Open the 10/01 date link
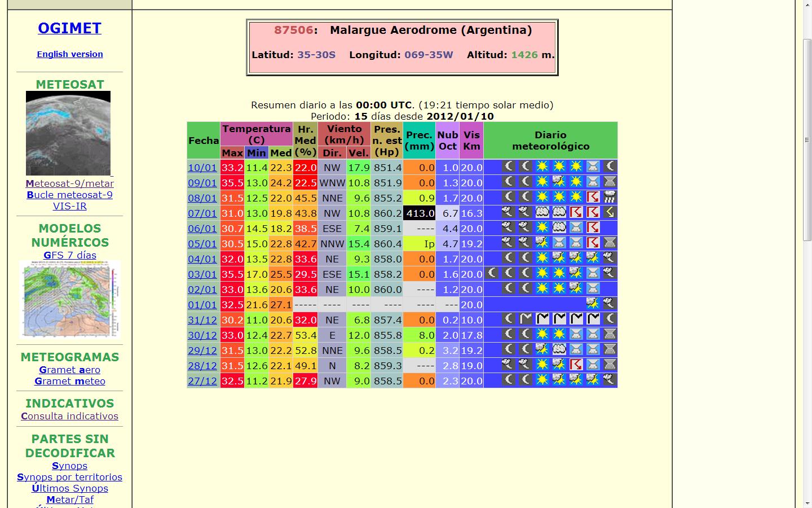812x508 pixels. click(202, 168)
